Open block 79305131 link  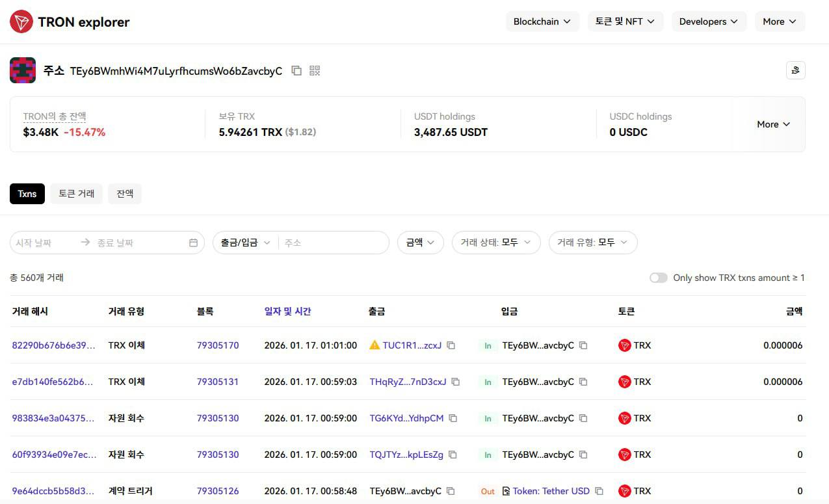(x=218, y=382)
